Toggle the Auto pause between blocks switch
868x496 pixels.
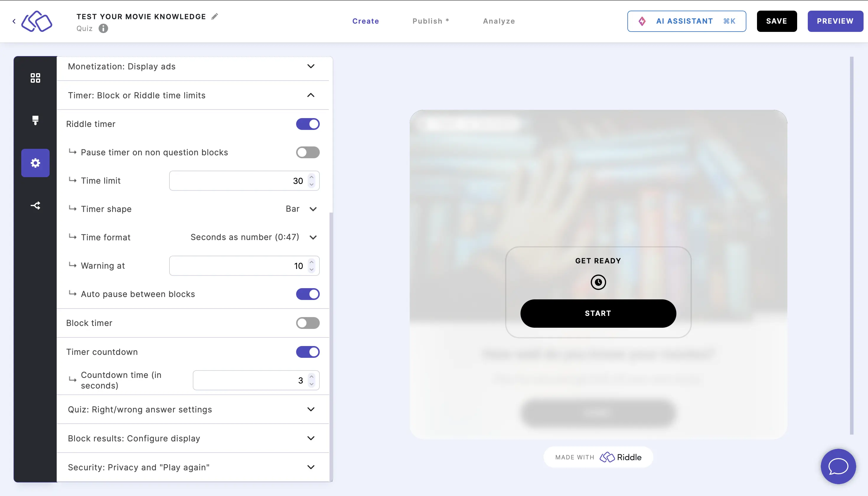pos(308,294)
